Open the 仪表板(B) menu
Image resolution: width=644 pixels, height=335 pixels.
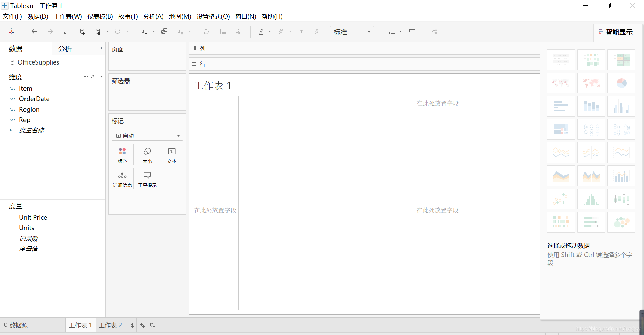tap(100, 16)
